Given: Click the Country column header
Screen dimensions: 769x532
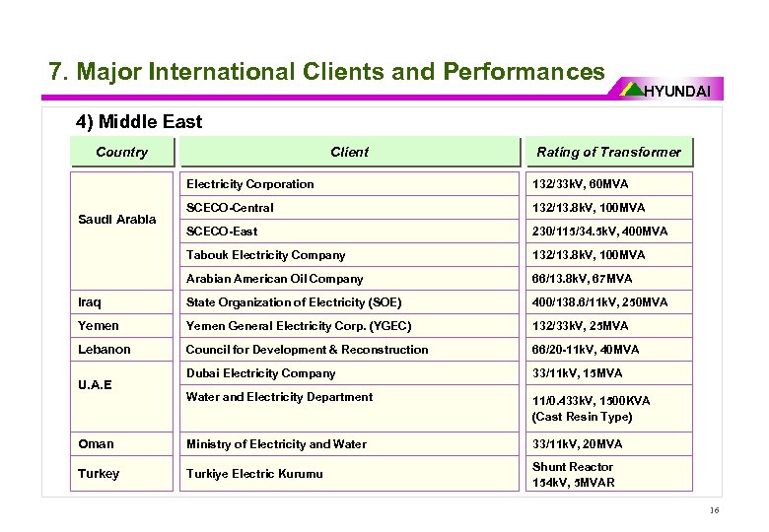Looking at the screenshot, I should (122, 152).
